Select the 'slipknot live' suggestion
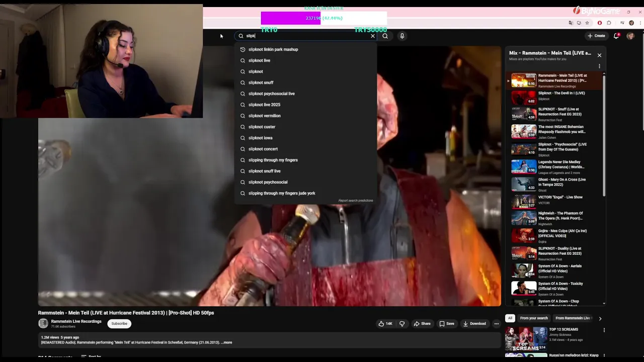Viewport: 644px width, 362px height. (305, 60)
